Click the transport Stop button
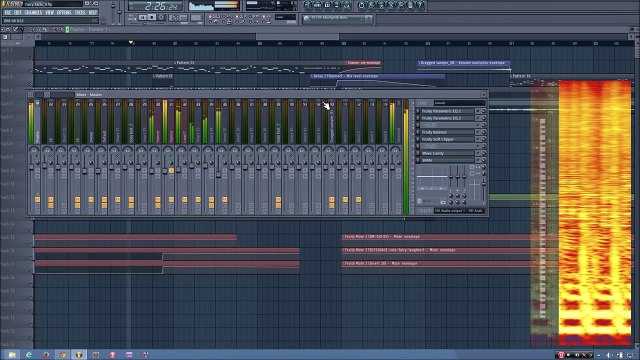Viewport: 640px width, 360px height. 152,18
